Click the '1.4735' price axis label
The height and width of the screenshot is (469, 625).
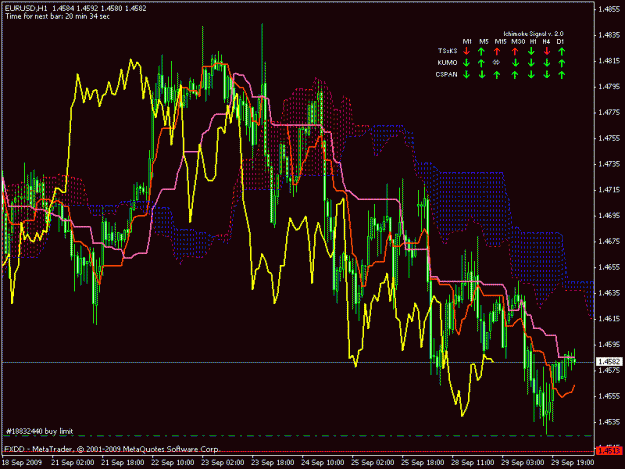(x=609, y=164)
